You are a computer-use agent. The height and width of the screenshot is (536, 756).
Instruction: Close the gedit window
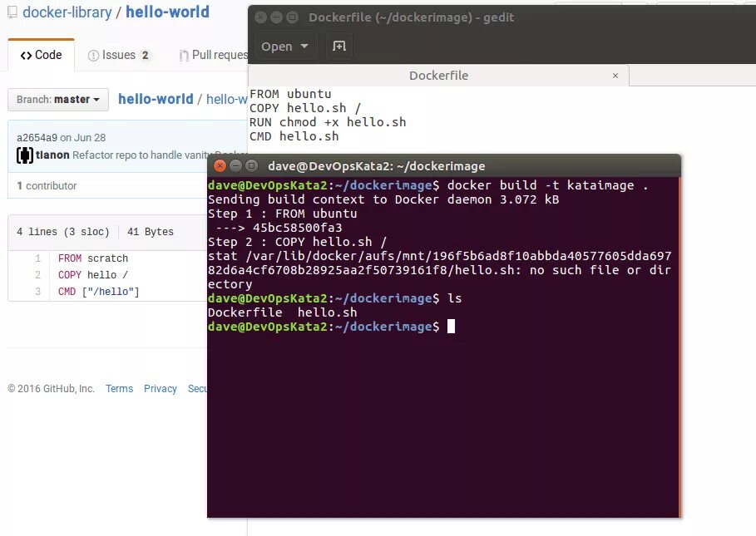(x=261, y=17)
